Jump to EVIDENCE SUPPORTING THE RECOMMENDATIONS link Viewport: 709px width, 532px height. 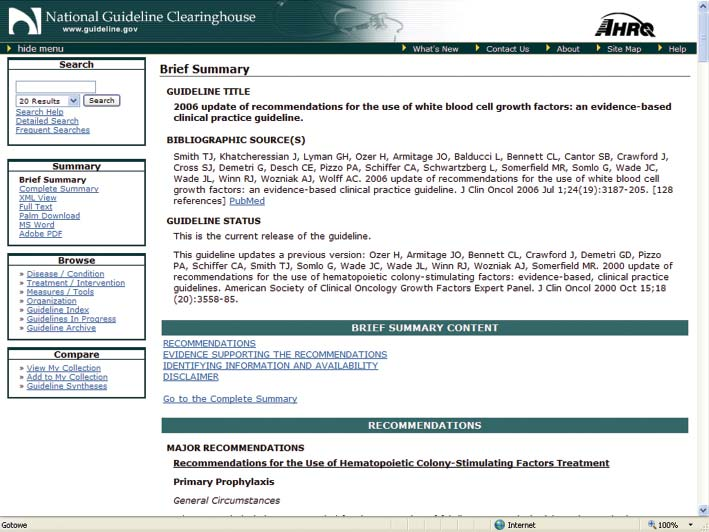coord(275,354)
